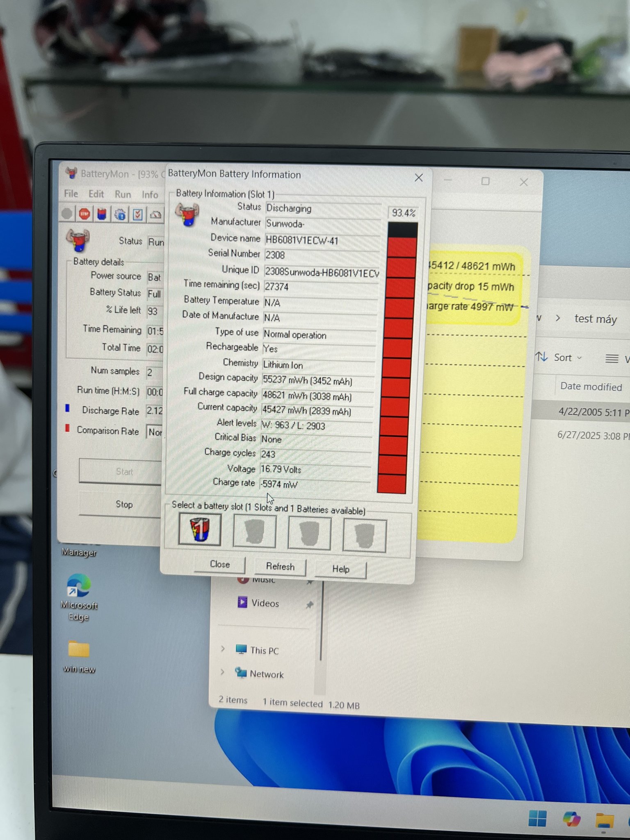Click the Windows Start button on taskbar
Screen dimensions: 630x840
(x=537, y=818)
